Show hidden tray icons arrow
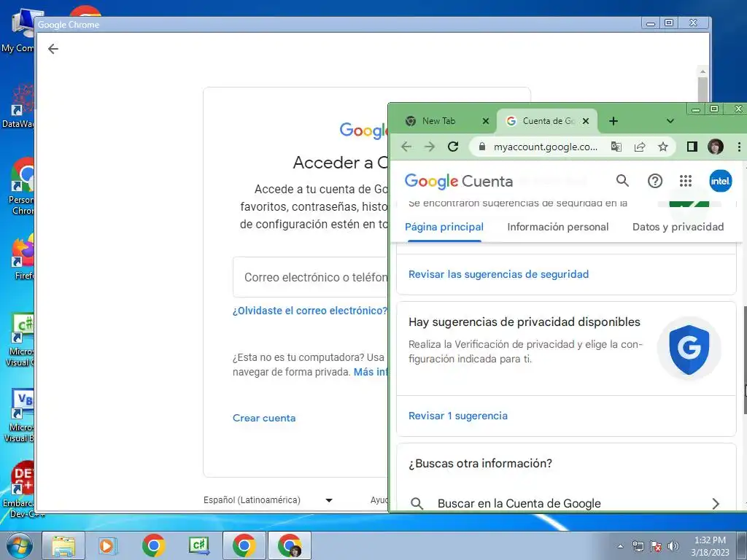The width and height of the screenshot is (747, 560). point(620,546)
